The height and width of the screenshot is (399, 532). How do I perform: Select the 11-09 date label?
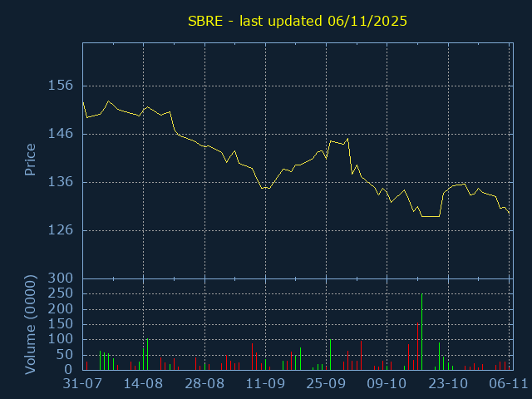tap(265, 384)
